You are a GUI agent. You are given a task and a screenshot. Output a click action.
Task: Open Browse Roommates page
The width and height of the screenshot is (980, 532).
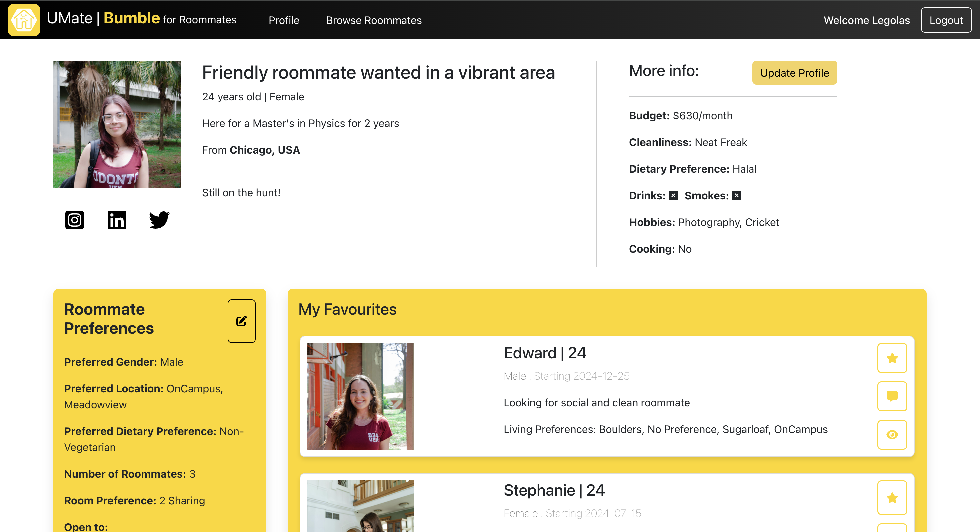374,20
